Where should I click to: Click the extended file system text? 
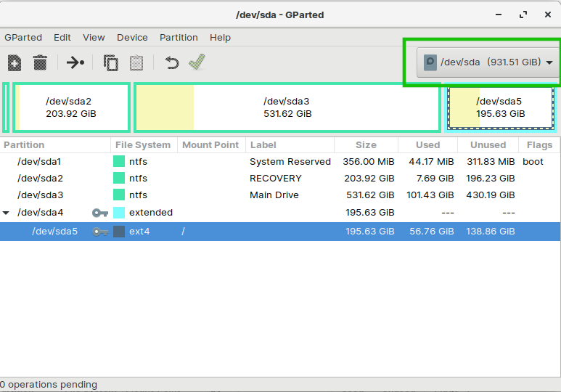click(151, 213)
